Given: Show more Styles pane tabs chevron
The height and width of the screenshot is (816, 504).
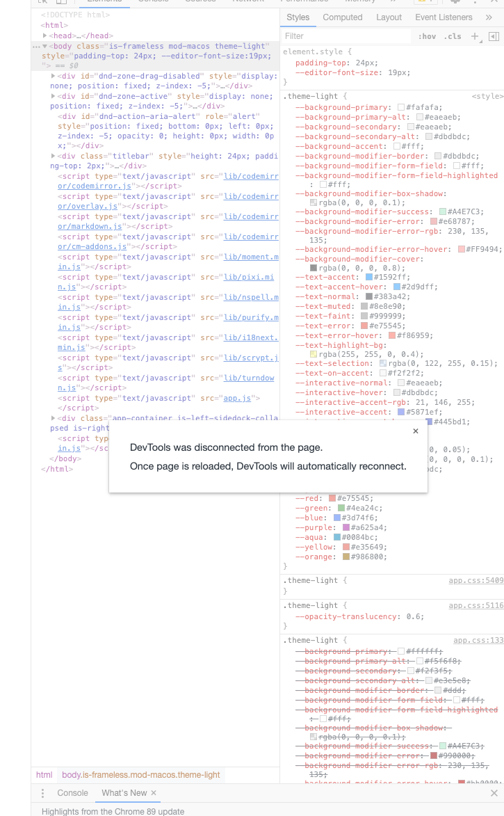Looking at the screenshot, I should tap(489, 17).
